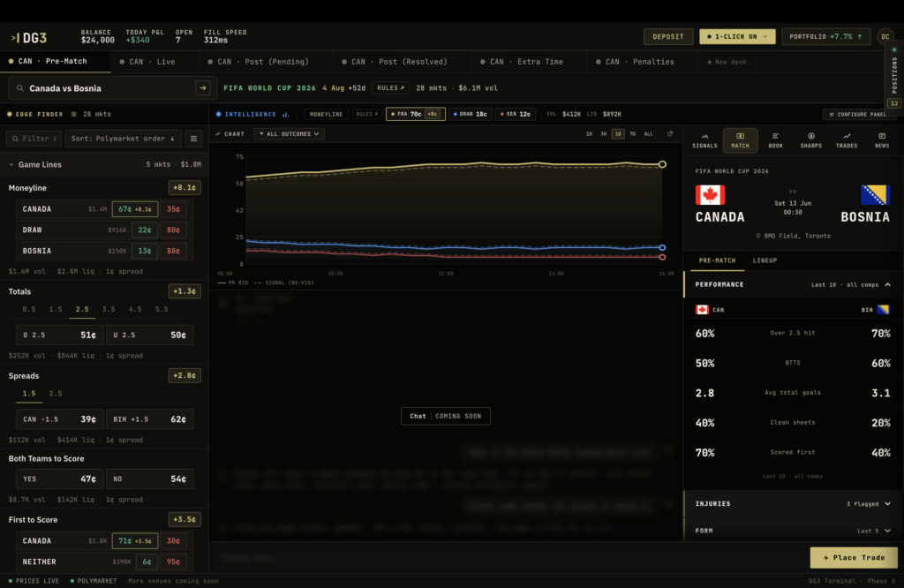The height and width of the screenshot is (588, 904).
Task: Select the DRAW 18c outcome chip
Action: [470, 114]
